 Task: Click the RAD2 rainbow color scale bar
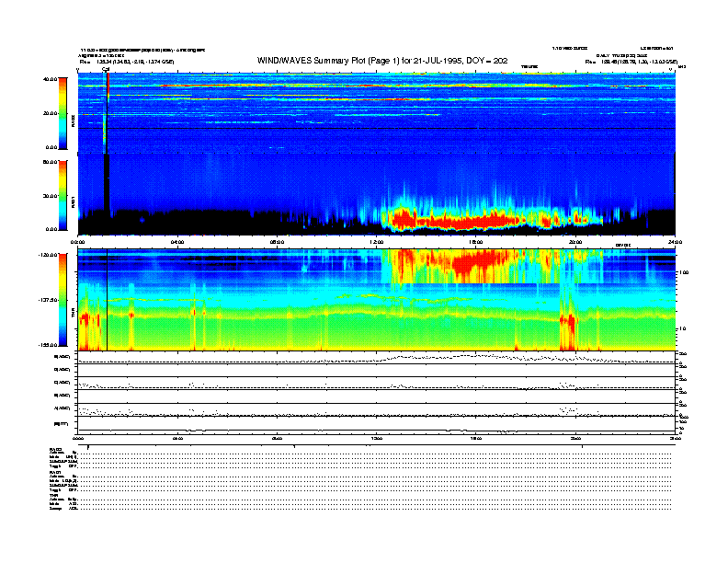coord(63,113)
